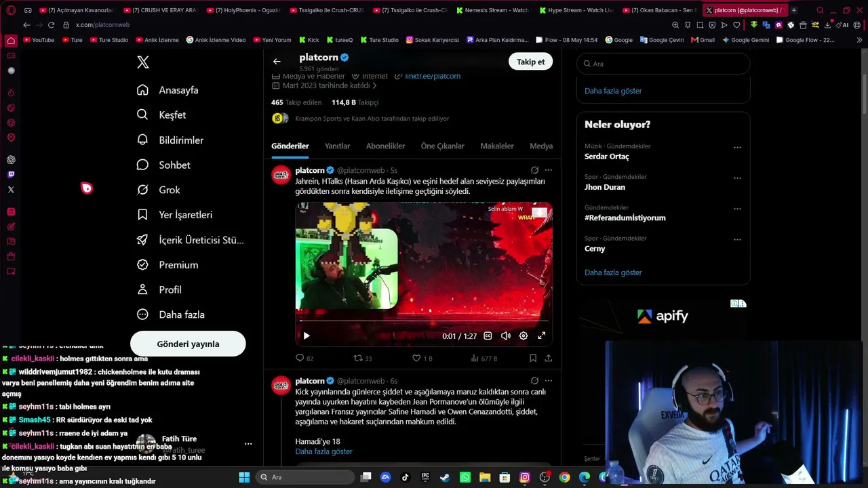
Task: Click Daha fazla göster under search box
Action: click(x=613, y=91)
